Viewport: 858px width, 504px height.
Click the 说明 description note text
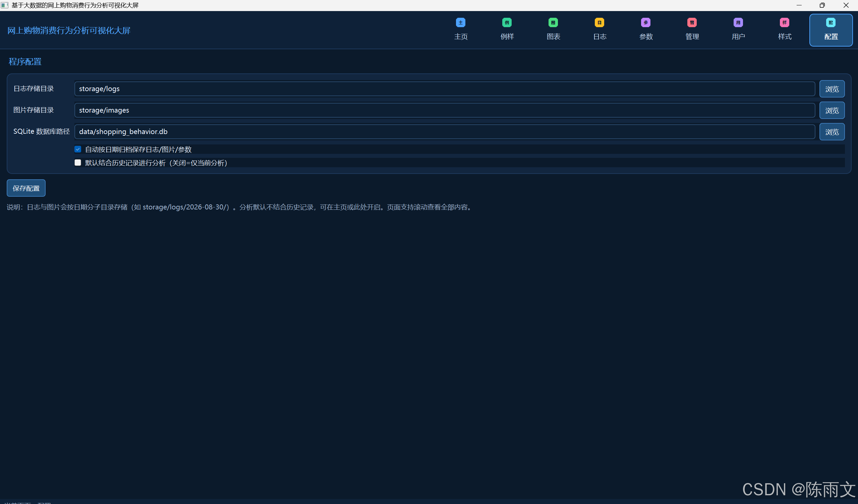240,207
